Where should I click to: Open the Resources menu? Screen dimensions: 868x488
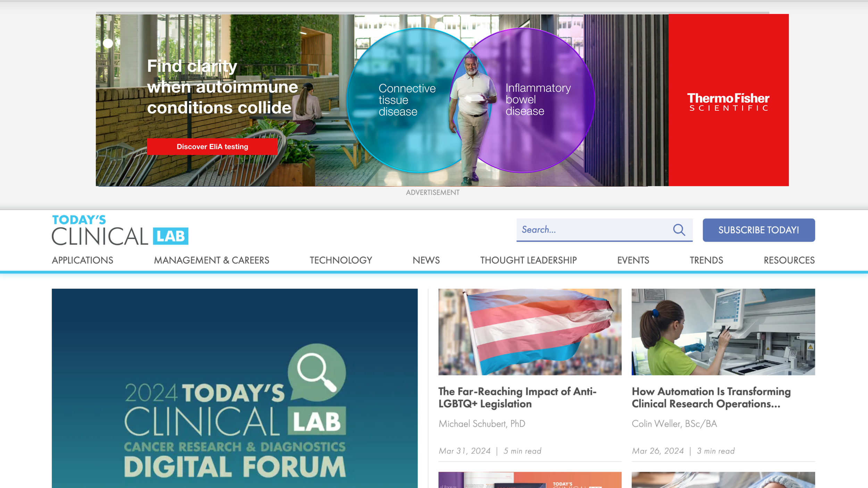tap(789, 260)
